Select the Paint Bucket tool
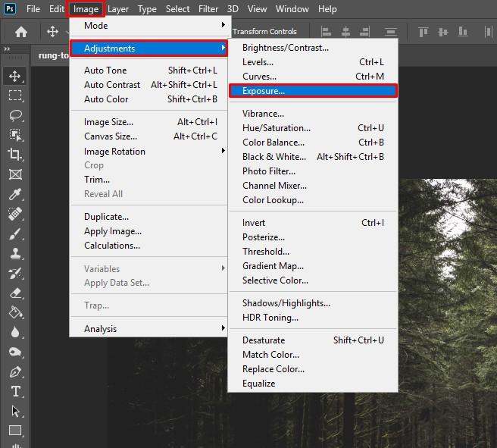Screen dimensions: 497x448 click(x=15, y=312)
